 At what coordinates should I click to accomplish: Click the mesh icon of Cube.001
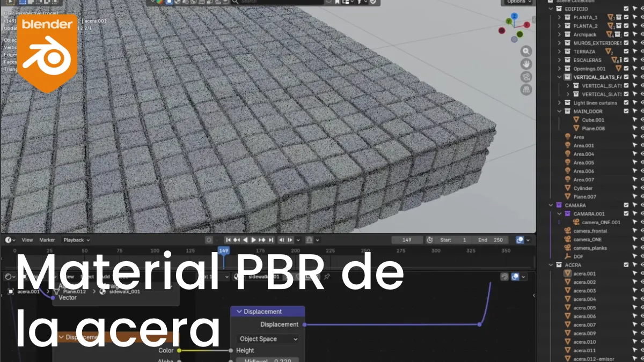[576, 120]
